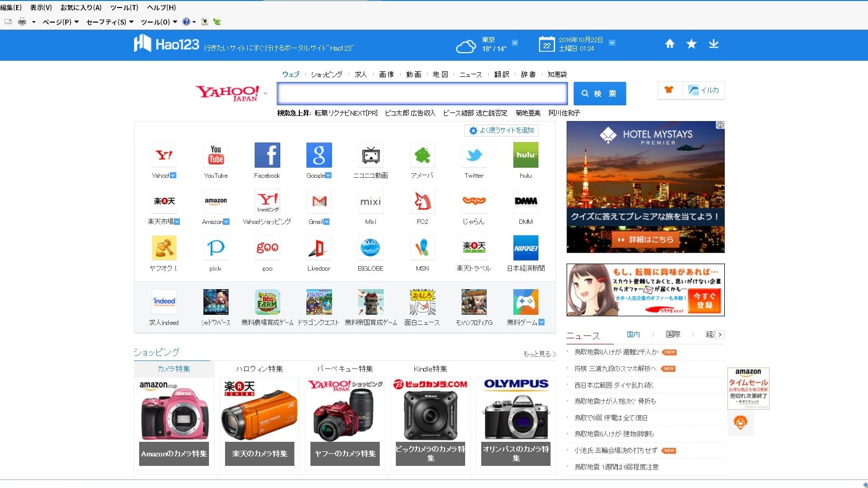The width and height of the screenshot is (868, 488).
Task: Open the 日本経済新聞 NIKKEI icon
Action: point(526,248)
